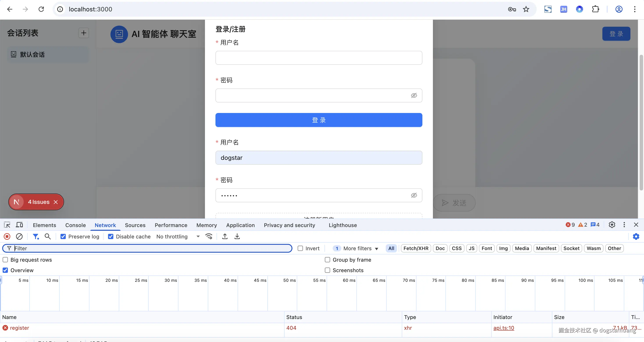644x342 pixels.
Task: Uncheck Preserve log checkbox
Action: (63, 236)
